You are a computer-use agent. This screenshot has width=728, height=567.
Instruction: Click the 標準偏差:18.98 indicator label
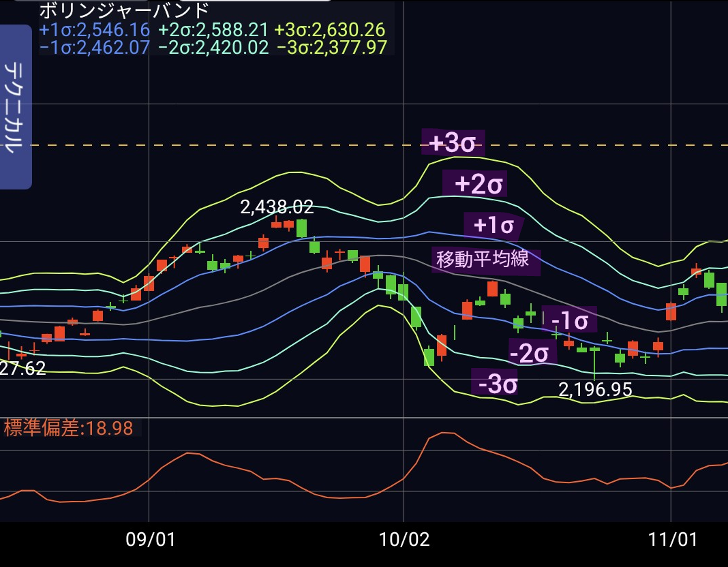tap(69, 428)
